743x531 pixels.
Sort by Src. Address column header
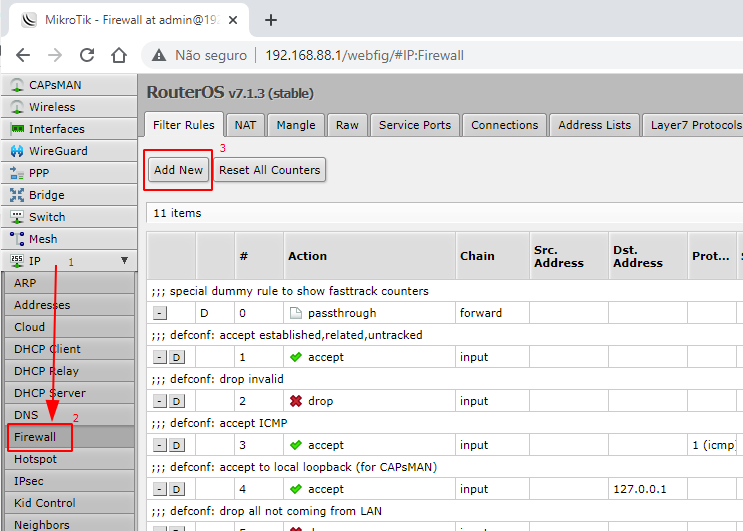(x=569, y=256)
